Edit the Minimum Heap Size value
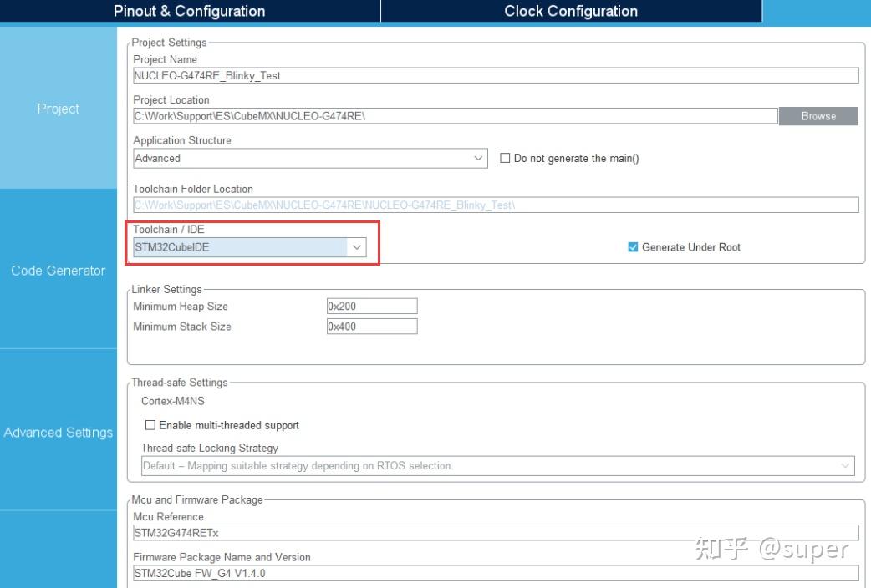 (x=373, y=306)
